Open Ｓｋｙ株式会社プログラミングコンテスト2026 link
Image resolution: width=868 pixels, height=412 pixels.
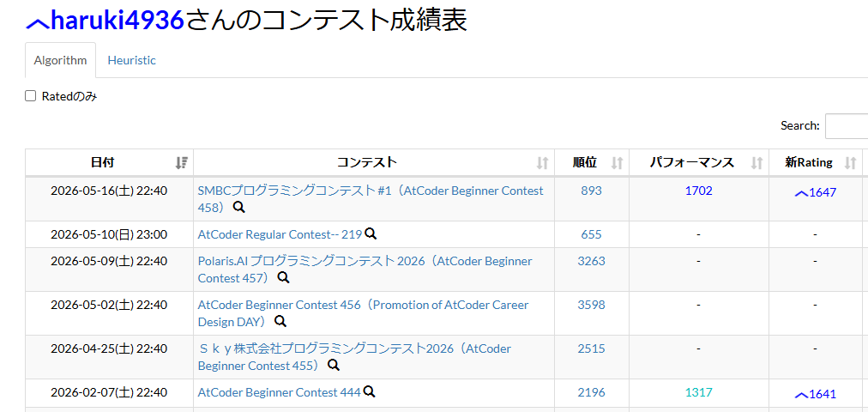(354, 357)
